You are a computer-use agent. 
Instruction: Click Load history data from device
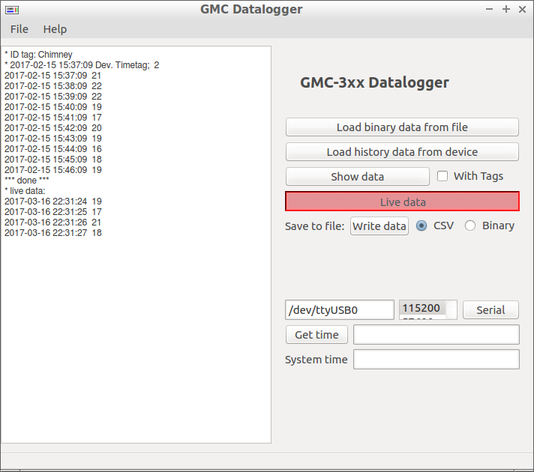(402, 152)
